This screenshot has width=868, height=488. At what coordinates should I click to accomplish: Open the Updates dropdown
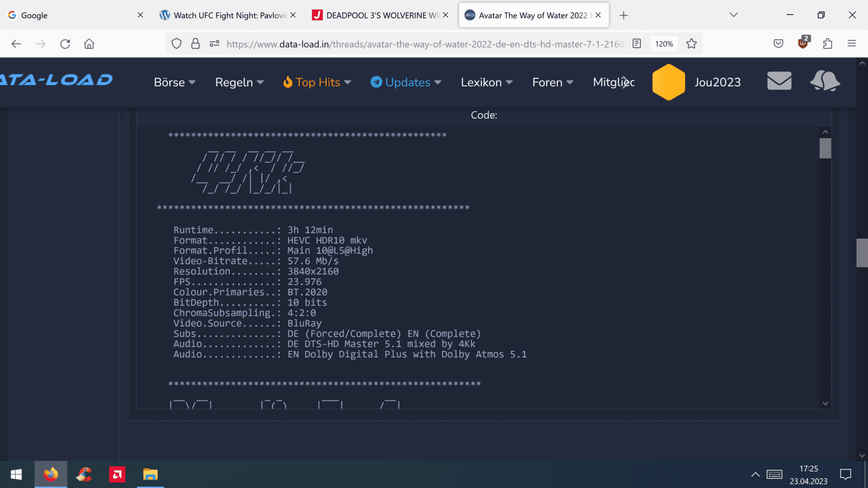tap(406, 82)
